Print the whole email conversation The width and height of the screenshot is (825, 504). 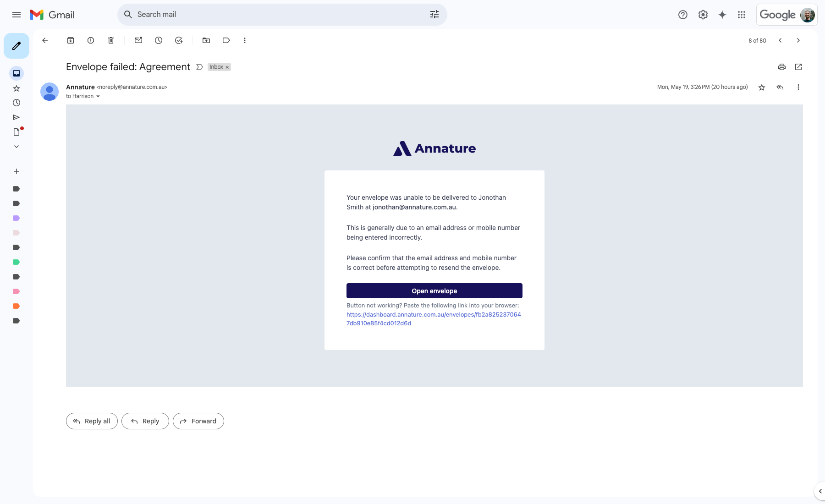coord(782,67)
